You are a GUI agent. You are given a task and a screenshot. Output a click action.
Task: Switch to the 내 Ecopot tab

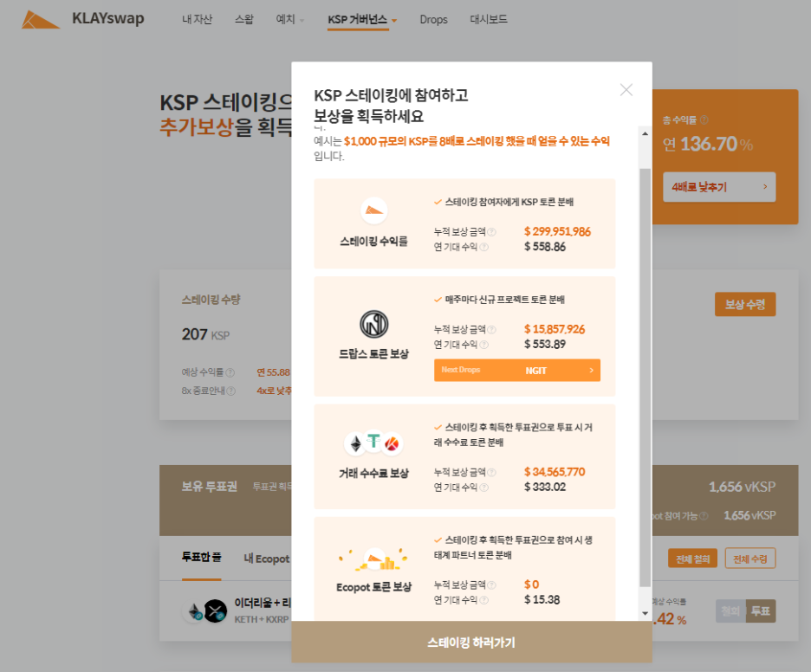(266, 559)
